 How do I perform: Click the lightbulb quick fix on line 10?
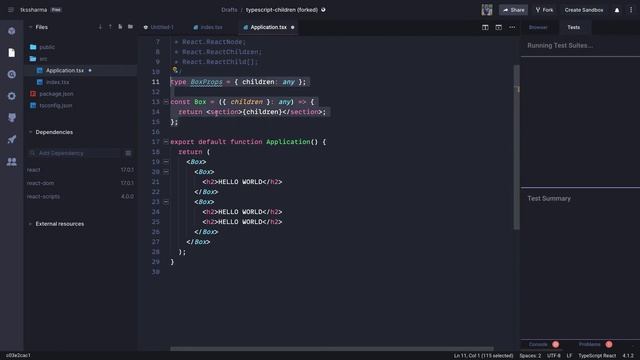(x=175, y=70)
